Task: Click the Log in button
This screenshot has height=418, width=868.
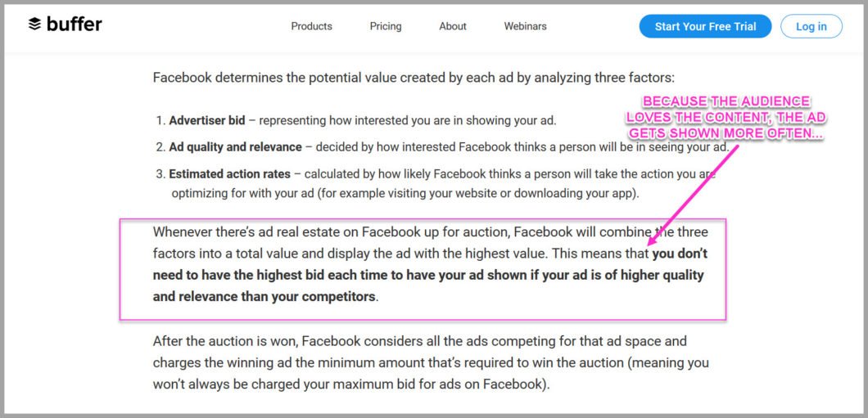Action: point(811,26)
